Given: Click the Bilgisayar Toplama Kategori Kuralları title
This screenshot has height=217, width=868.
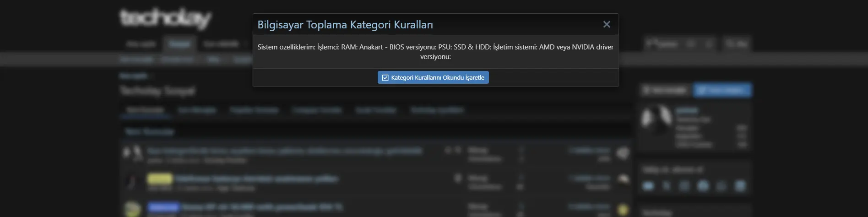Looking at the screenshot, I should coord(345,25).
